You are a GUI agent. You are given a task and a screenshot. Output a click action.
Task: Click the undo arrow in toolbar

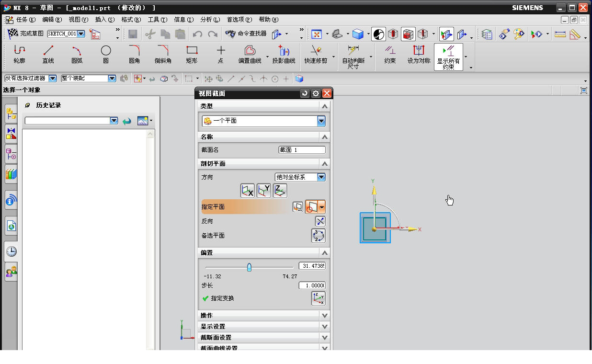(197, 34)
